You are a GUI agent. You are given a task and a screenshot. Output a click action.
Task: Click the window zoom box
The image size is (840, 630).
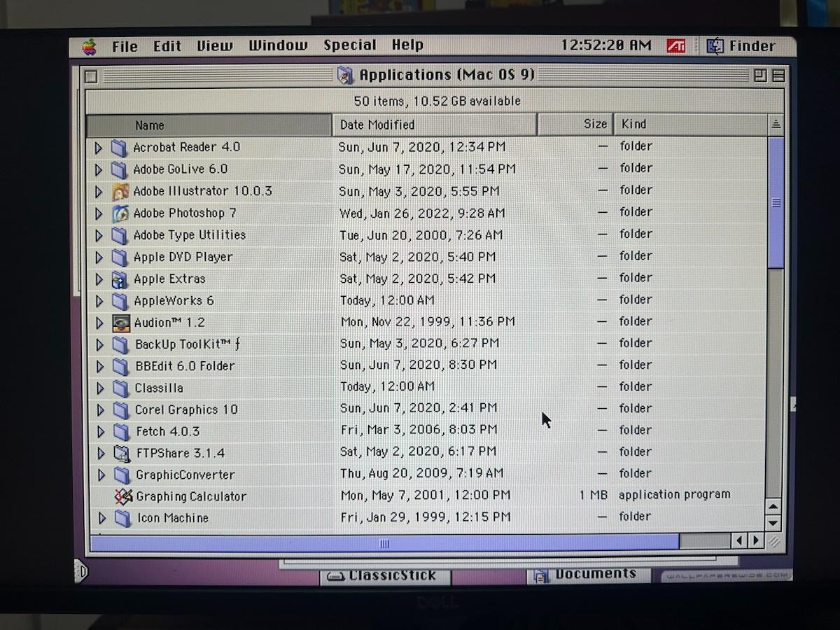[760, 76]
